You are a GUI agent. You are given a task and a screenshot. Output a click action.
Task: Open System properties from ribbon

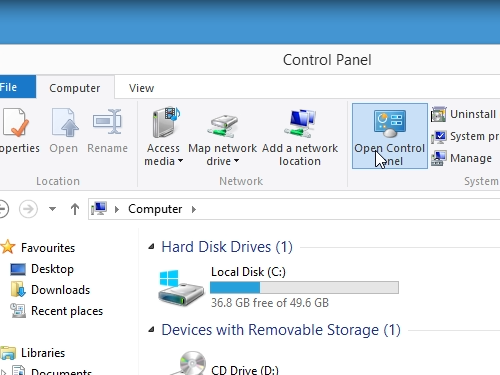465,136
